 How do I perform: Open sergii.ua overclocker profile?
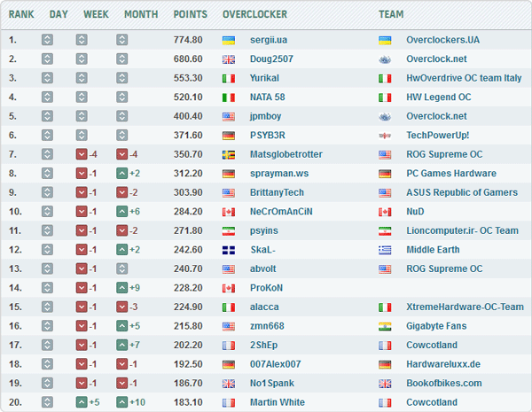270,40
